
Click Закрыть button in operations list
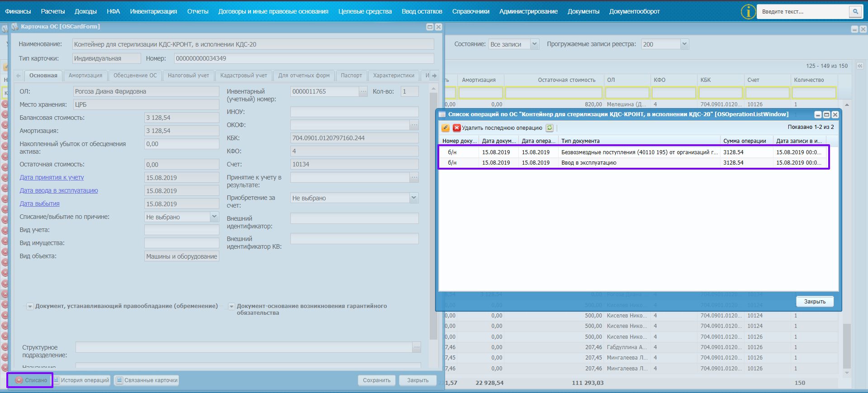[x=815, y=302]
